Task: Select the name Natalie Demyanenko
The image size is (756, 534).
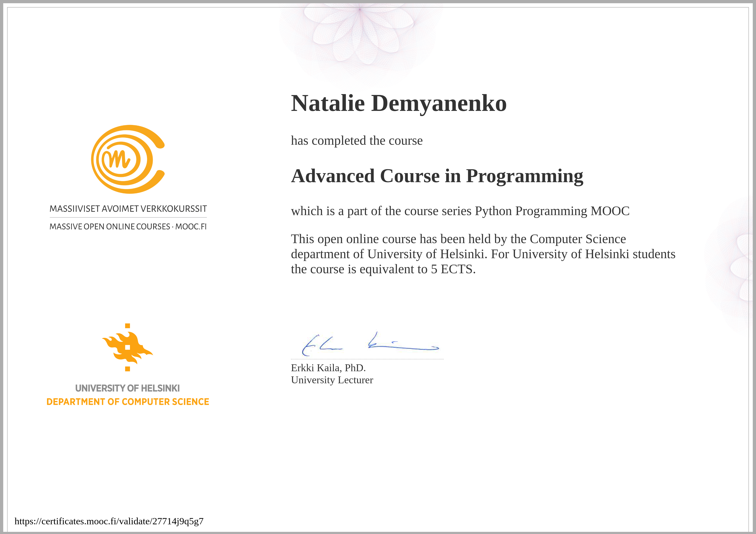Action: (399, 104)
